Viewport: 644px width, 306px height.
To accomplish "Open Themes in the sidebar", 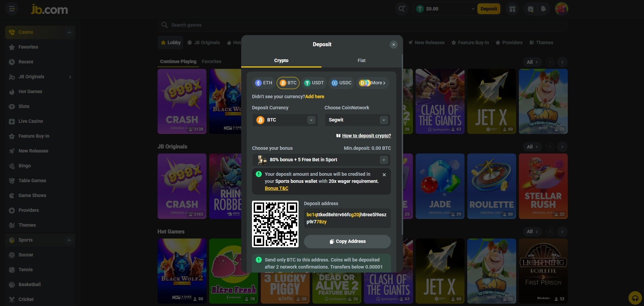I will (40, 225).
